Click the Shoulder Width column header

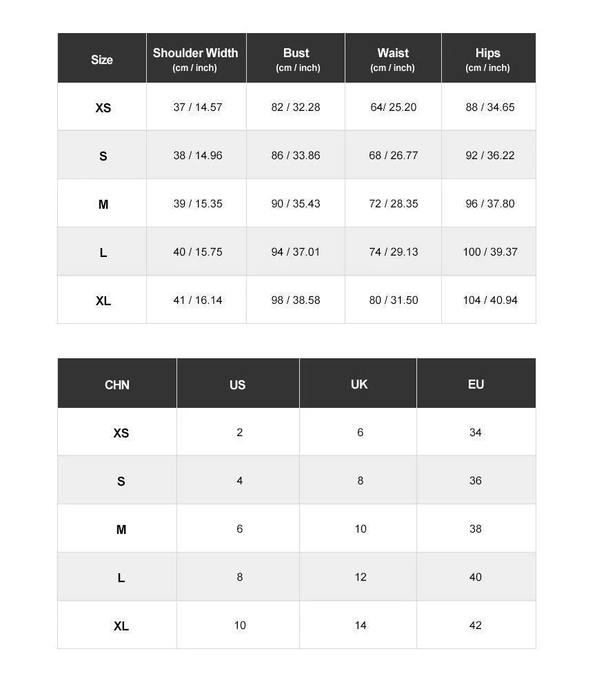click(196, 58)
